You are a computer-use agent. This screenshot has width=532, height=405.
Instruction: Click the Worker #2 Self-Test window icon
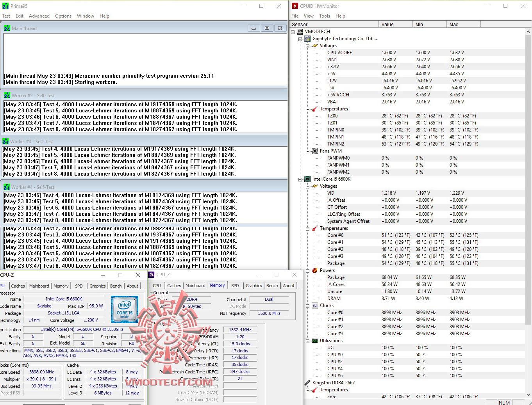click(7, 95)
